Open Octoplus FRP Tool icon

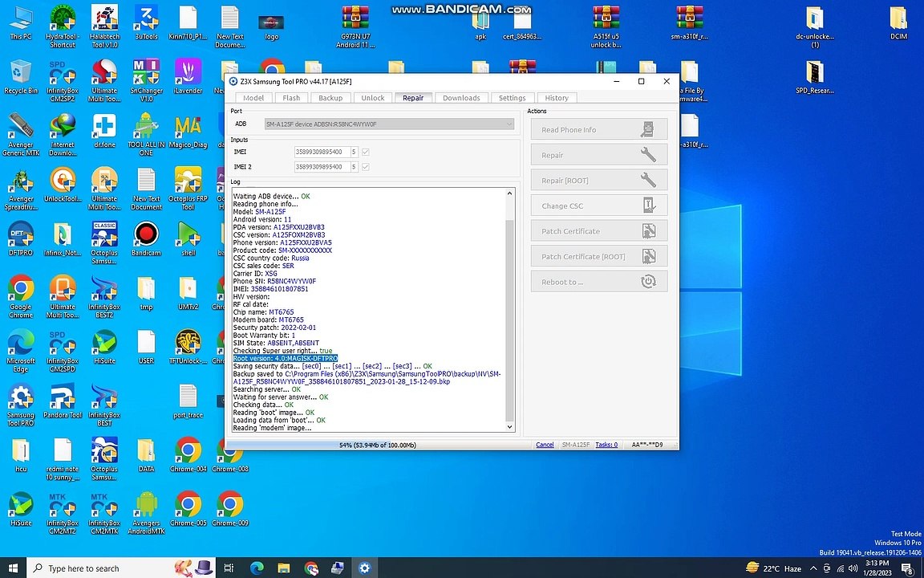coord(188,189)
